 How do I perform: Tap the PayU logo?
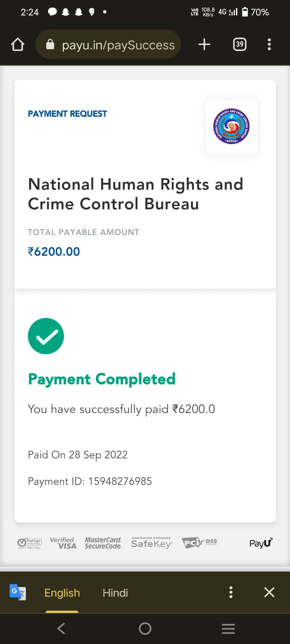pyautogui.click(x=261, y=543)
